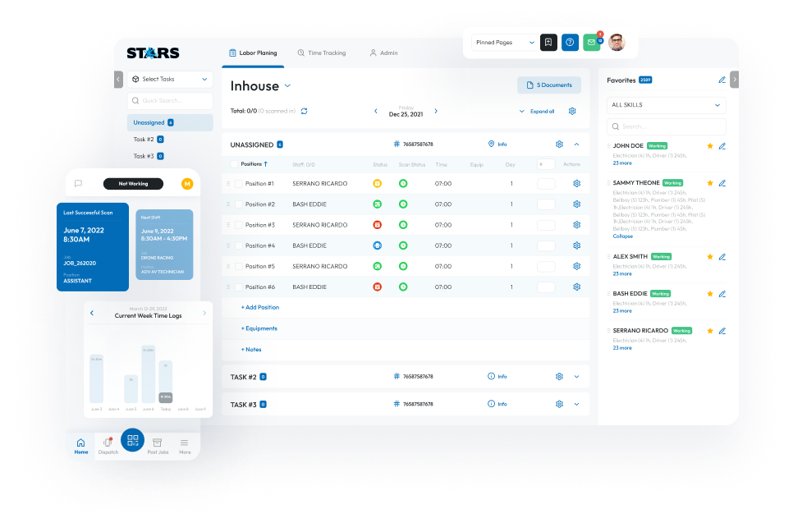
Task: Click the refresh icon next to Total
Action: [304, 112]
